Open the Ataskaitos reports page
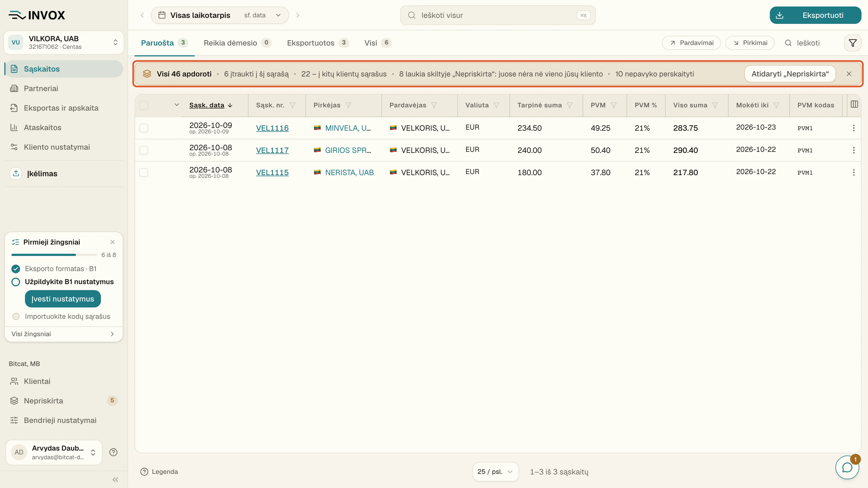 point(64,128)
